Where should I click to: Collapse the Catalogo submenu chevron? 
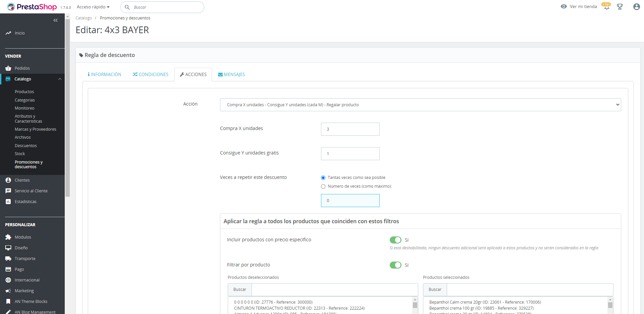tap(60, 79)
